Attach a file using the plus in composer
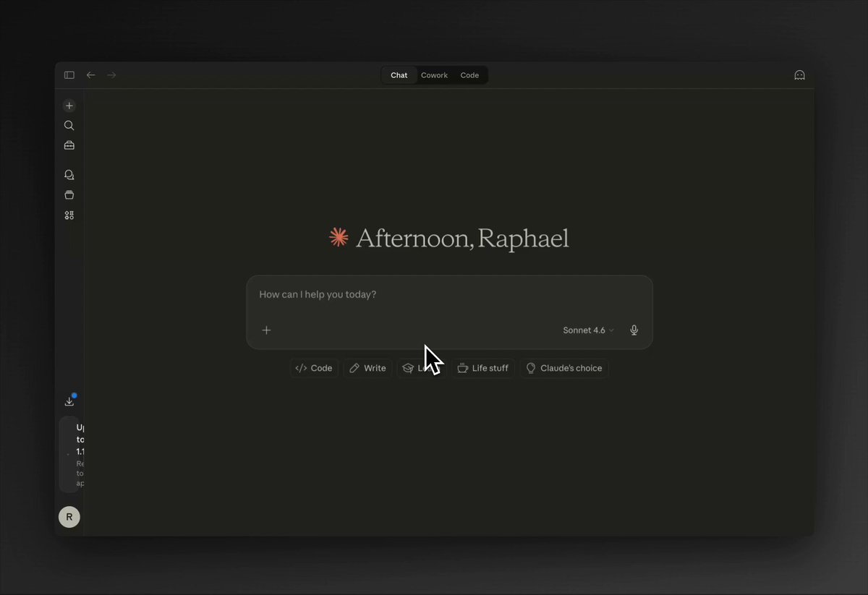The image size is (868, 595). point(266,330)
